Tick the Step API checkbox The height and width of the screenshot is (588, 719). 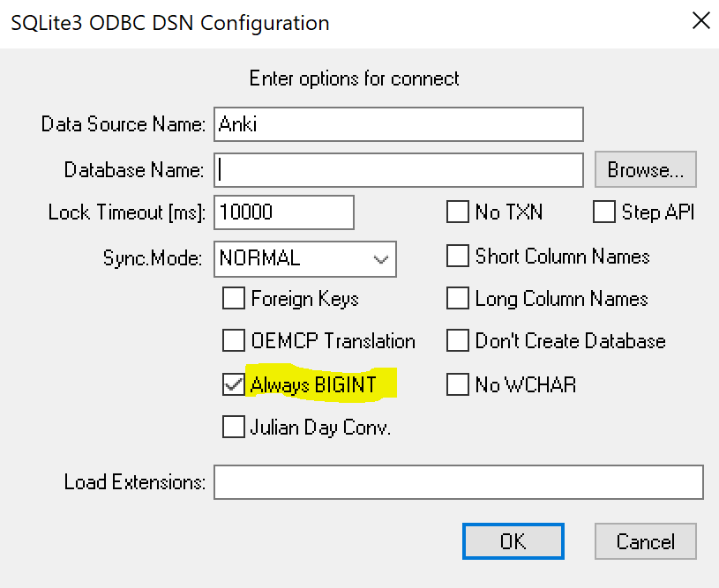[604, 212]
